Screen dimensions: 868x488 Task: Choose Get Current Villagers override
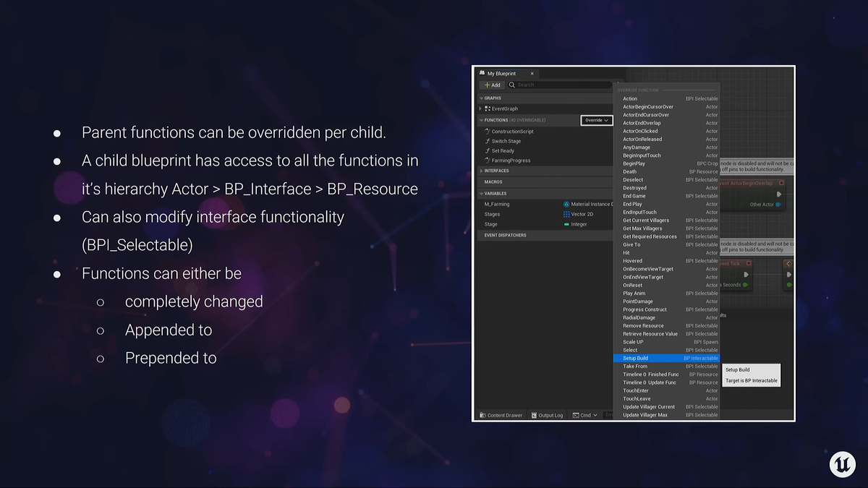click(x=666, y=221)
